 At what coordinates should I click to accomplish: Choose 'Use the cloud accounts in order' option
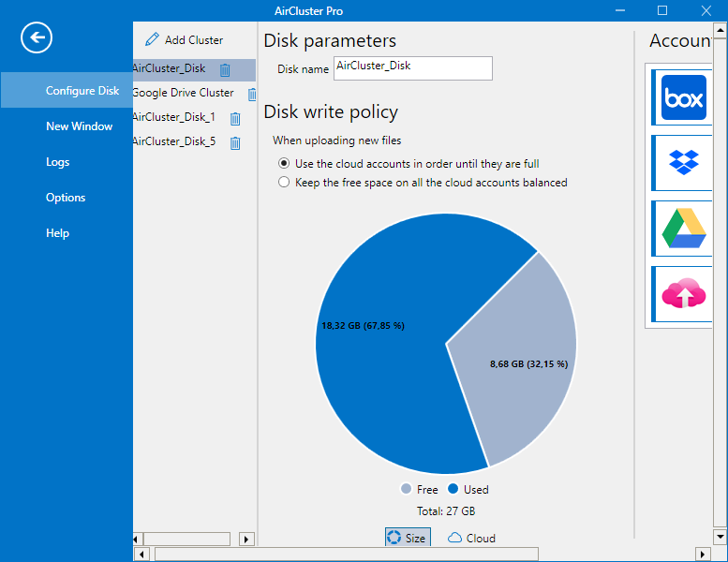click(284, 164)
